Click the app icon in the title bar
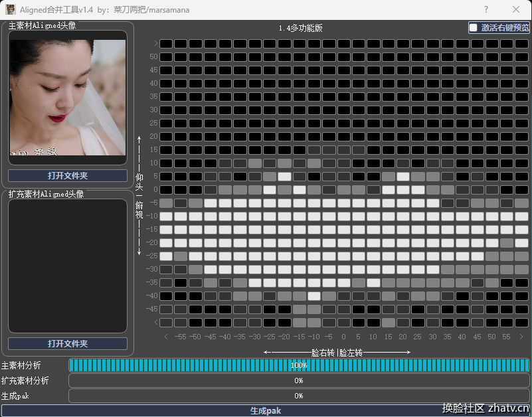532x417 pixels. pyautogui.click(x=10, y=9)
